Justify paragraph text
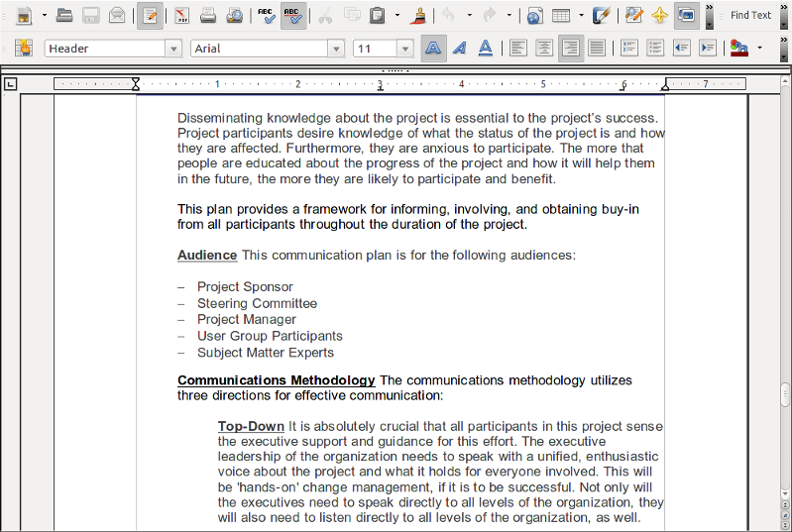792x532 pixels. 597,49
